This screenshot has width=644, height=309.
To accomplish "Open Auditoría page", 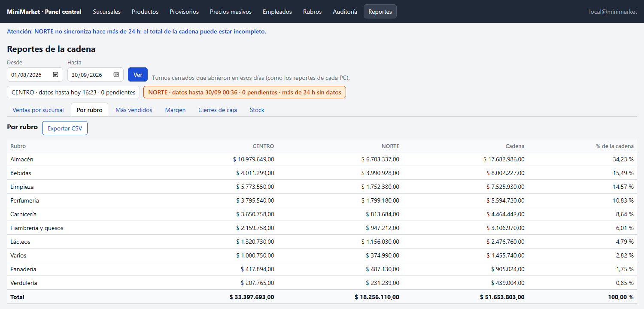I will 345,12.
